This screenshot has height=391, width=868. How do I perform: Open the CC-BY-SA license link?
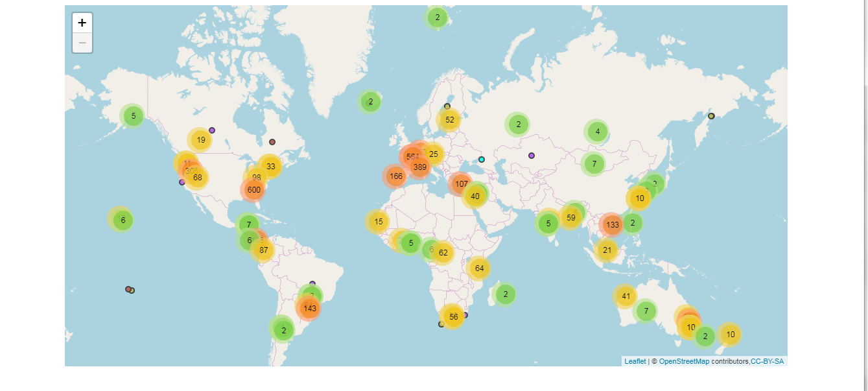click(767, 360)
